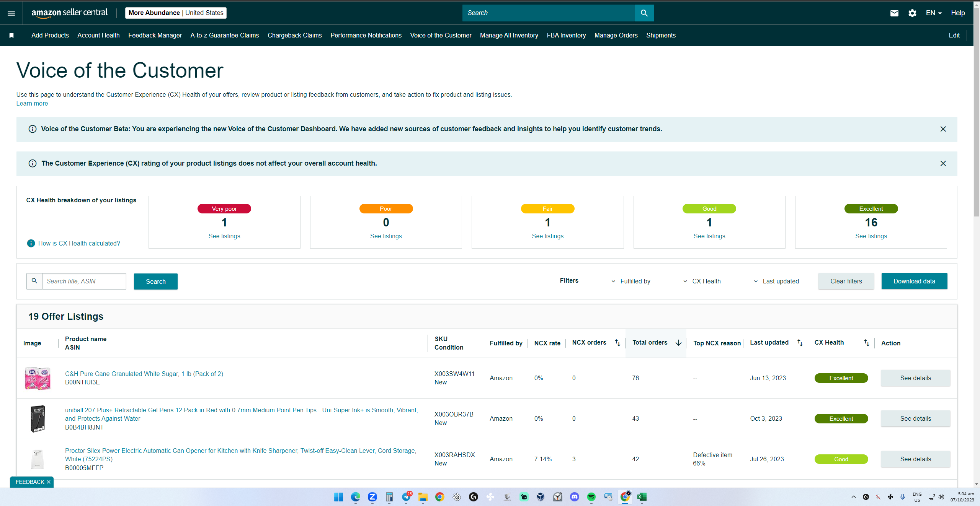The width and height of the screenshot is (980, 506).
Task: Open the mail messages icon
Action: 894,13
